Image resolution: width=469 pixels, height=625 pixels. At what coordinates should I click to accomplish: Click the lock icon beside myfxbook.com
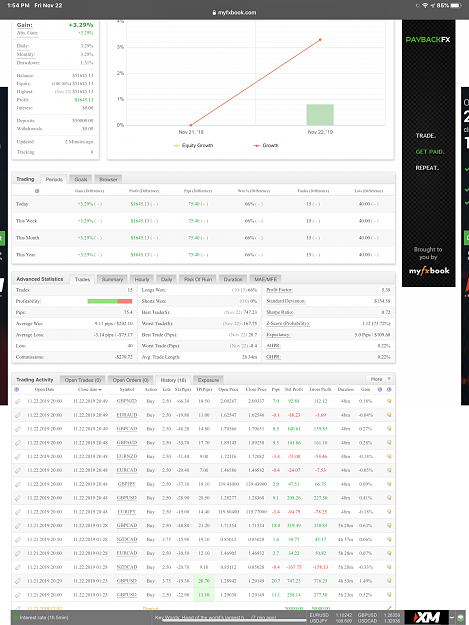(x=214, y=12)
